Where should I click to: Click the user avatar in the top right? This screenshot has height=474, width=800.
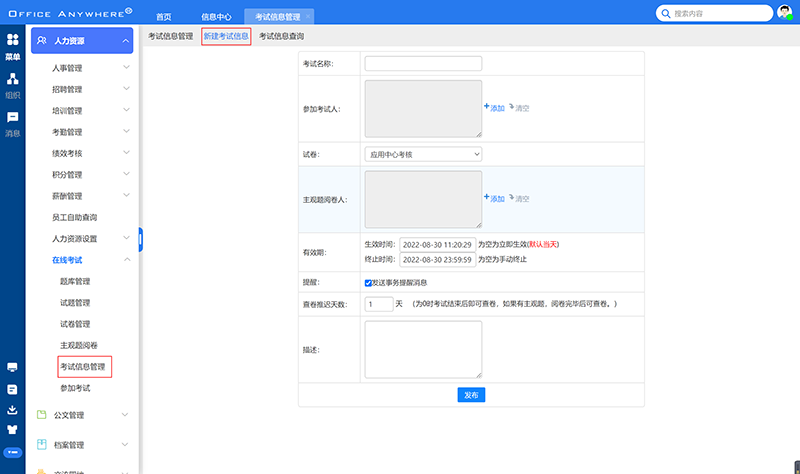785,12
